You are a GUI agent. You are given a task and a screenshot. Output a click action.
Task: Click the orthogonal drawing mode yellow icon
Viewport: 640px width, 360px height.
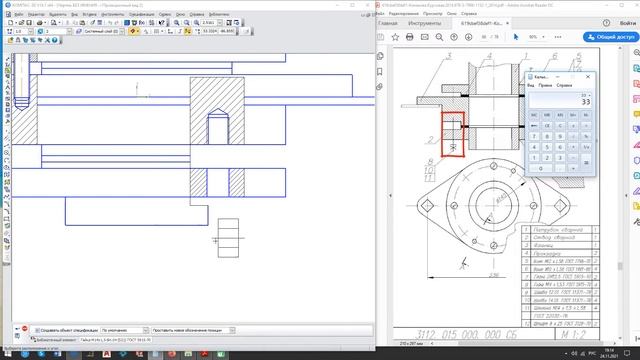(x=188, y=31)
